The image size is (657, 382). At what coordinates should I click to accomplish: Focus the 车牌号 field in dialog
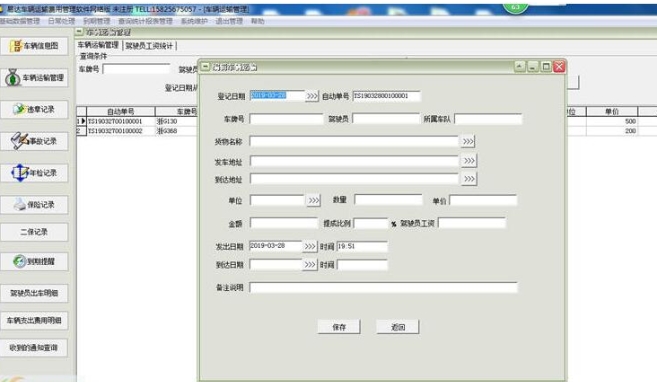tap(286, 119)
